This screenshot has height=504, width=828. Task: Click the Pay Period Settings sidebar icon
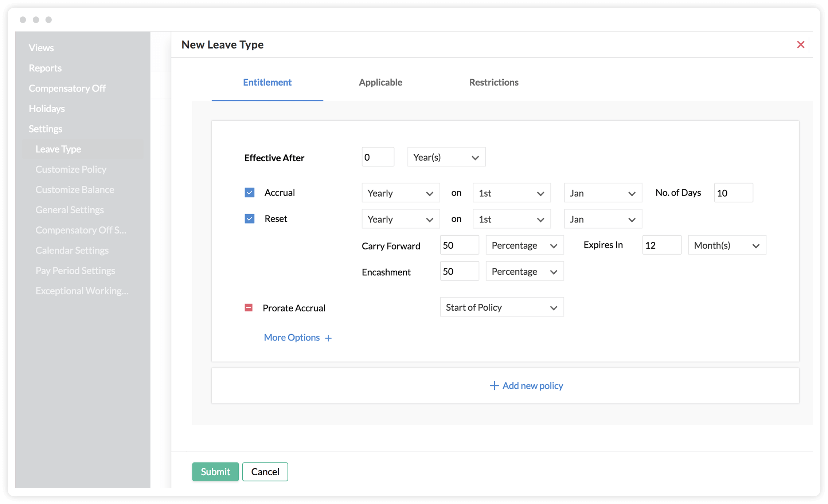coord(75,270)
